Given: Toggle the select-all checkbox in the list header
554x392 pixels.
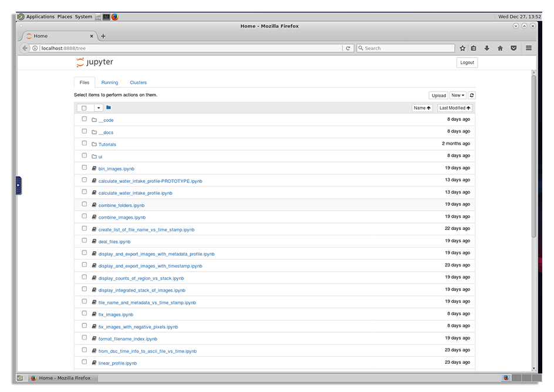Looking at the screenshot, I should (x=84, y=107).
